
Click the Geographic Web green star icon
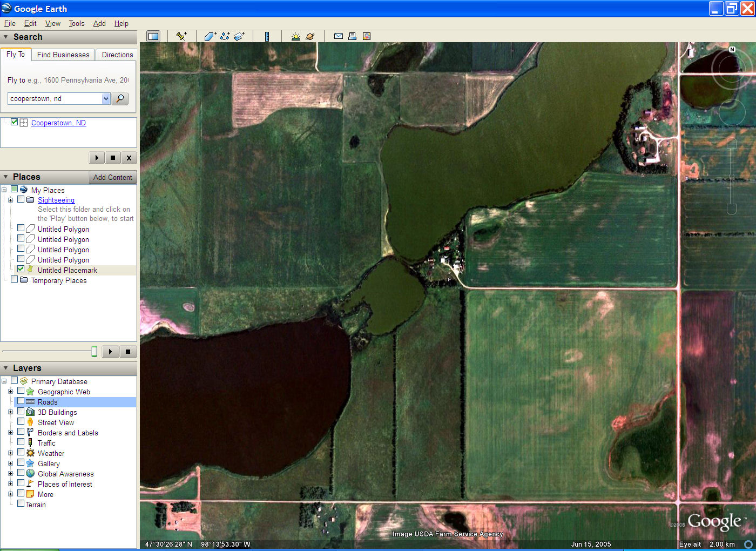pyautogui.click(x=30, y=392)
